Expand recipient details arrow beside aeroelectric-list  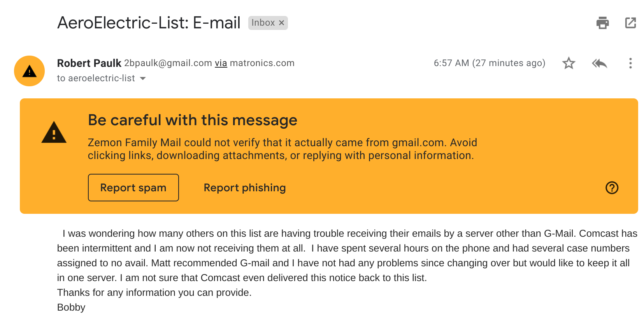coord(143,79)
